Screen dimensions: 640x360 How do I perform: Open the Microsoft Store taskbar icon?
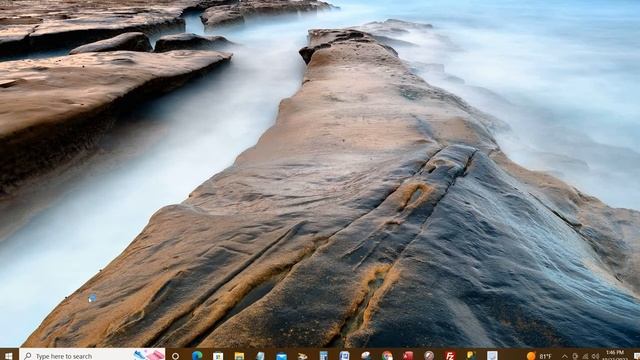pos(218,356)
